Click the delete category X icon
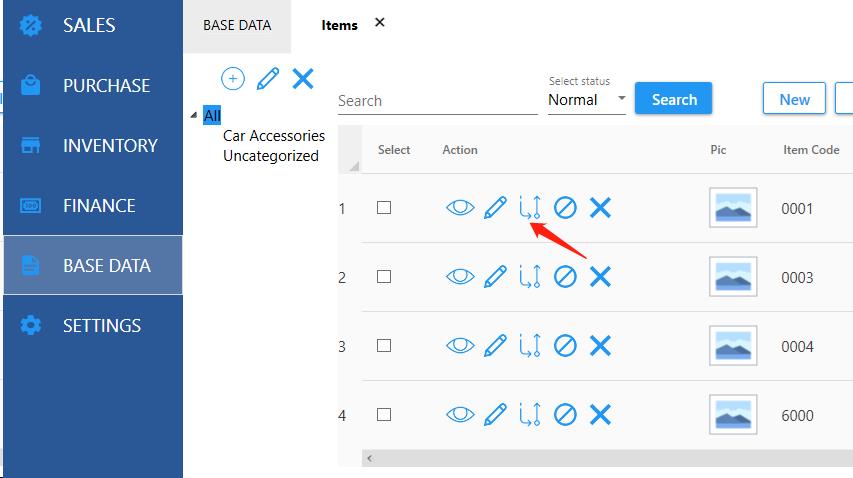 tap(303, 78)
